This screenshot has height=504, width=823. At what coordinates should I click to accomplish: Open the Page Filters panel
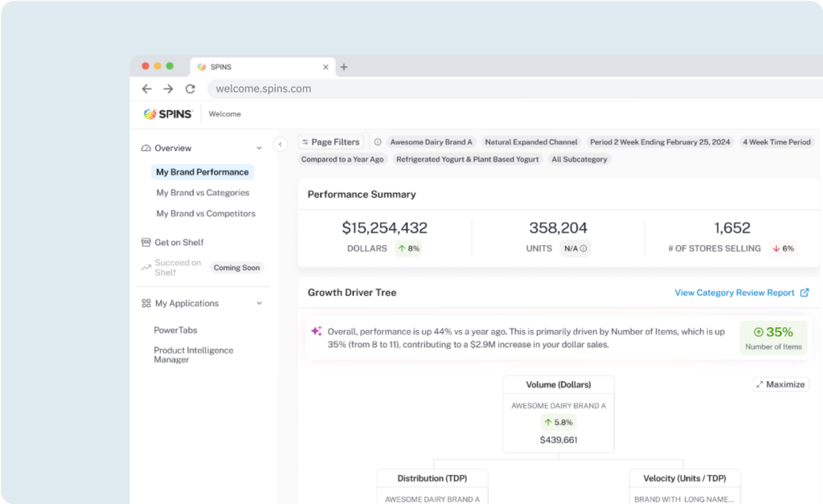tap(330, 141)
